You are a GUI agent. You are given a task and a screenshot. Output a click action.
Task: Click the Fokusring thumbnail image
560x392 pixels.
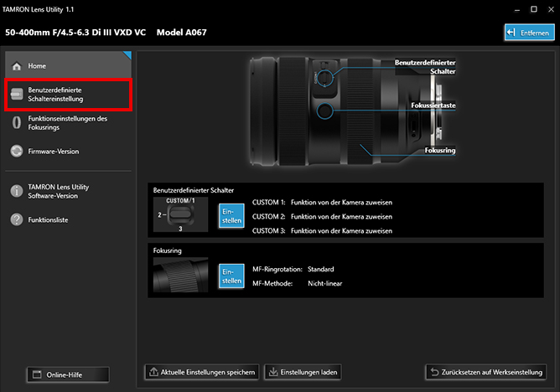[180, 275]
